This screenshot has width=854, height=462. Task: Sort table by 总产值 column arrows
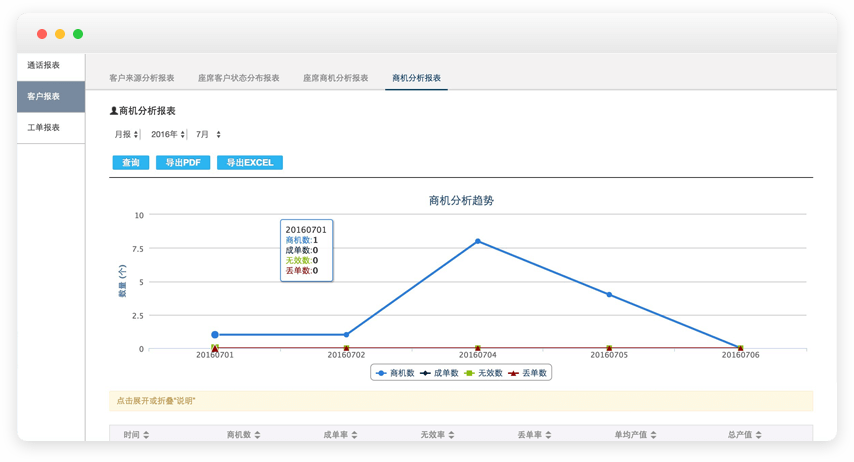(x=758, y=435)
